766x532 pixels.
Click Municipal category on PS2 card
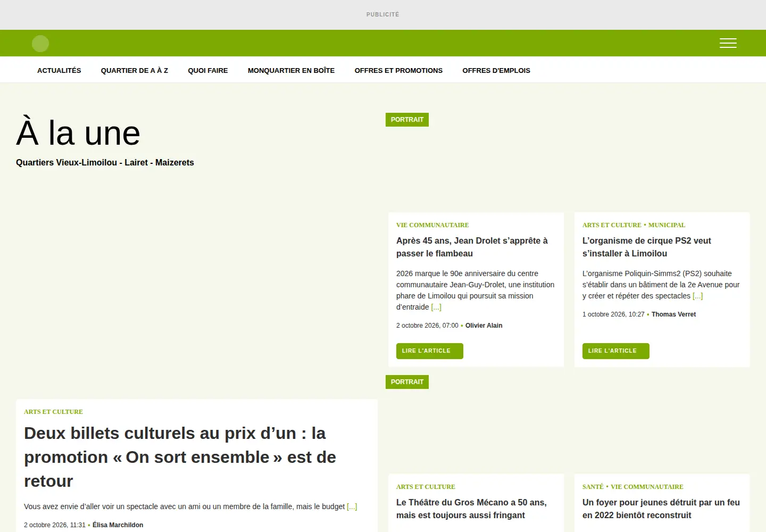click(667, 225)
